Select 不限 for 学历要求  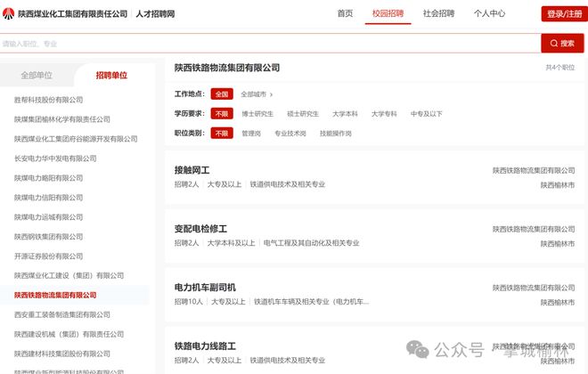[x=222, y=114]
